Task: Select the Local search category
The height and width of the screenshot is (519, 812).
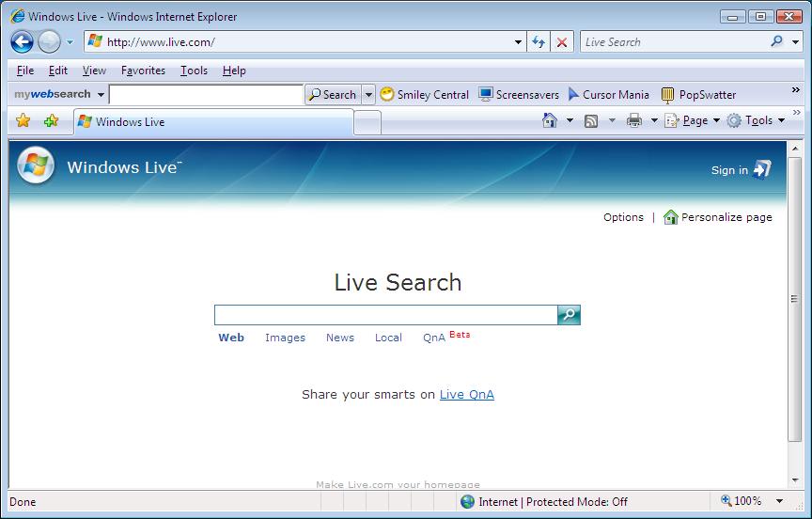Action: pos(388,338)
